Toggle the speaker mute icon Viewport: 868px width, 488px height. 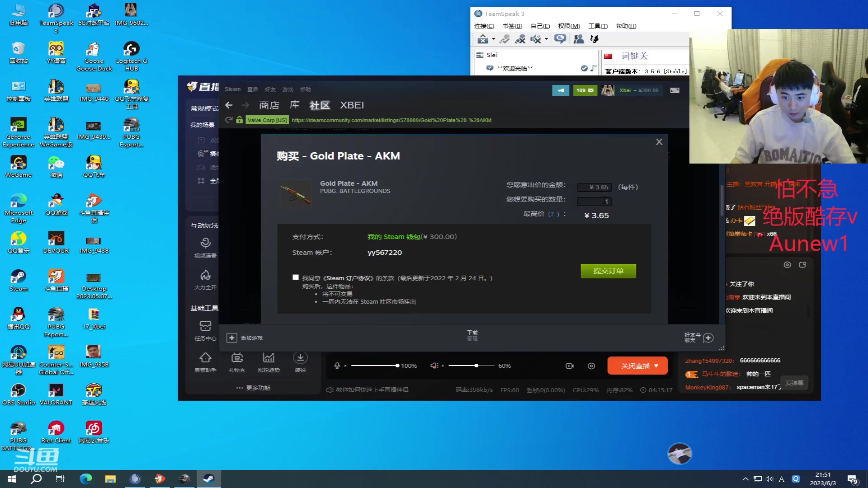[434, 366]
